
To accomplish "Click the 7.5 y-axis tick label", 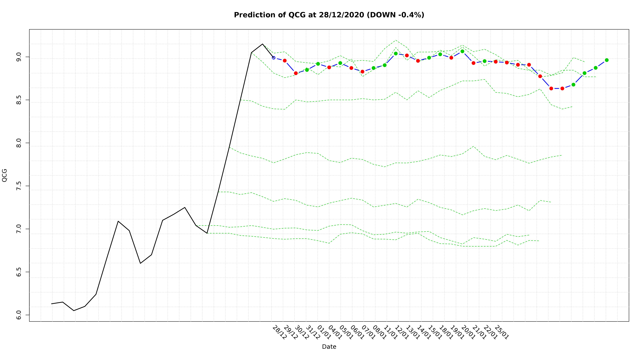I will pos(19,186).
